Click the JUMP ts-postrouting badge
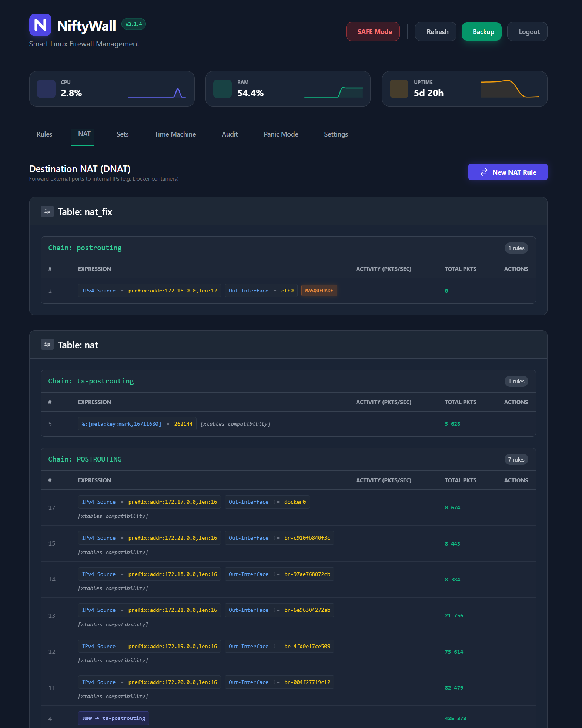The width and height of the screenshot is (582, 728). [x=114, y=718]
